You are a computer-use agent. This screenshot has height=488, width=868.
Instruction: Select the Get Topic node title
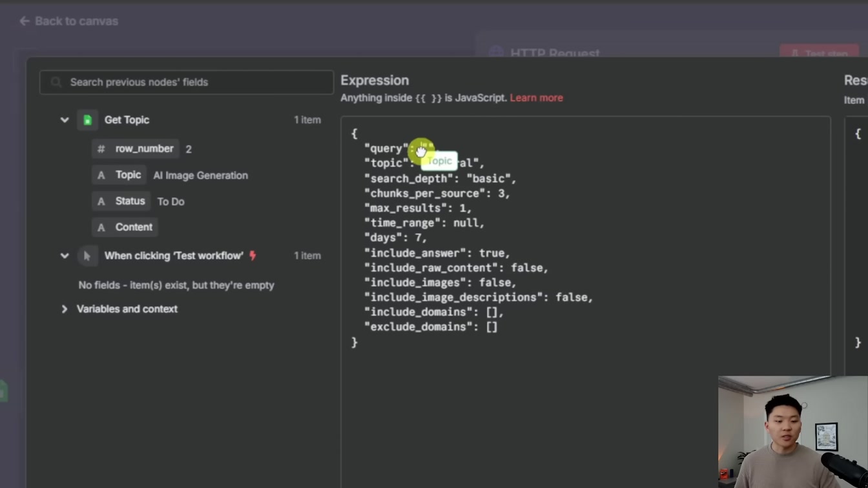point(127,120)
